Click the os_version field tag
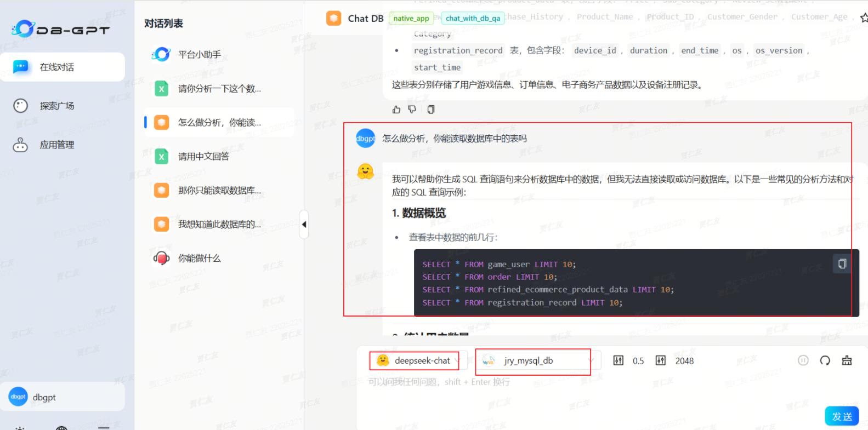 779,50
